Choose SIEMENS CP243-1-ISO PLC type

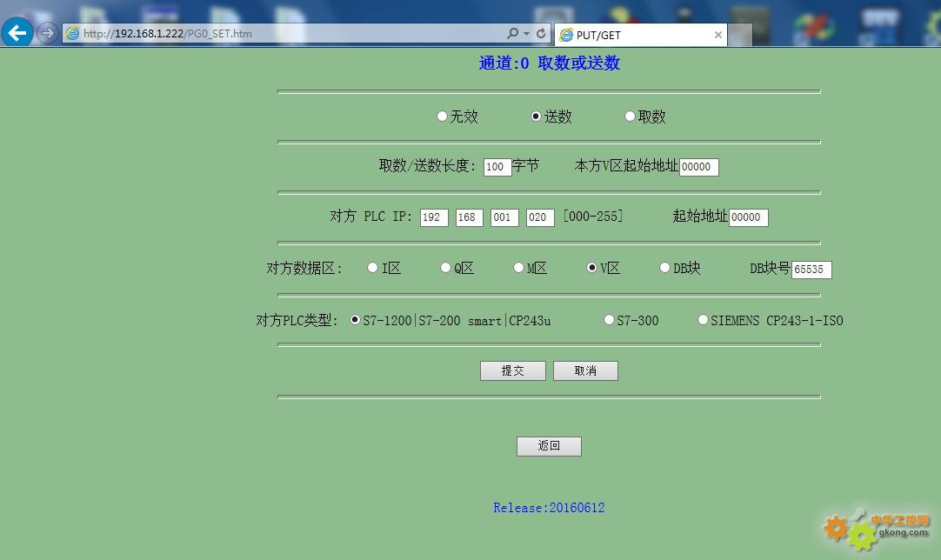703,320
